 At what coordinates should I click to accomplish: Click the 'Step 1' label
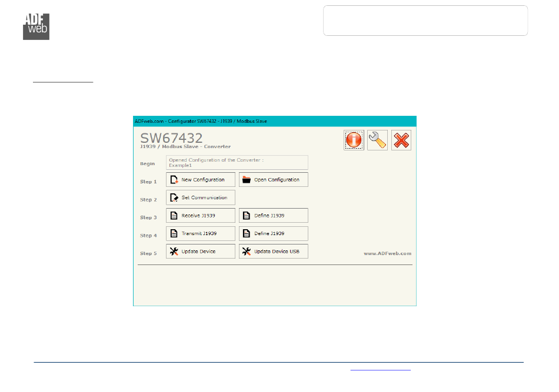tap(148, 182)
